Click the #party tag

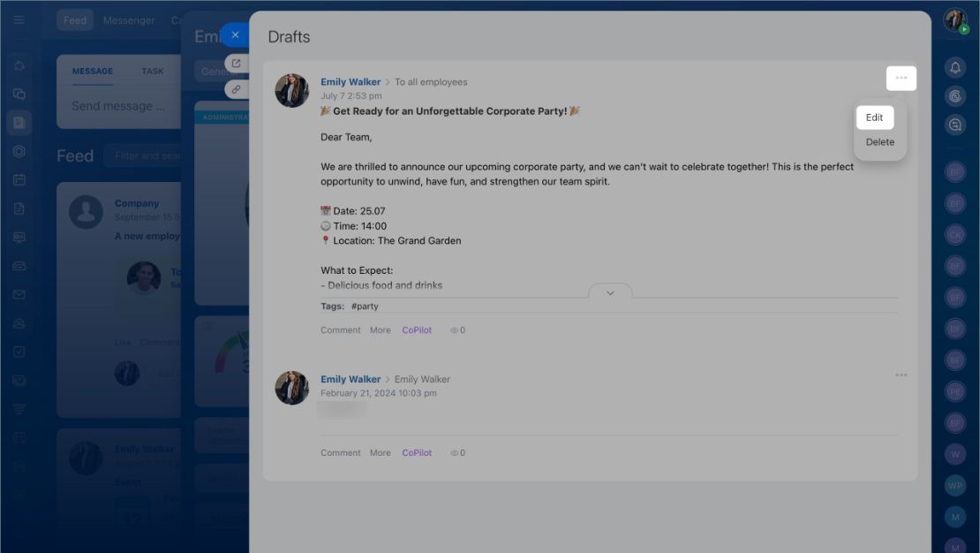click(365, 307)
